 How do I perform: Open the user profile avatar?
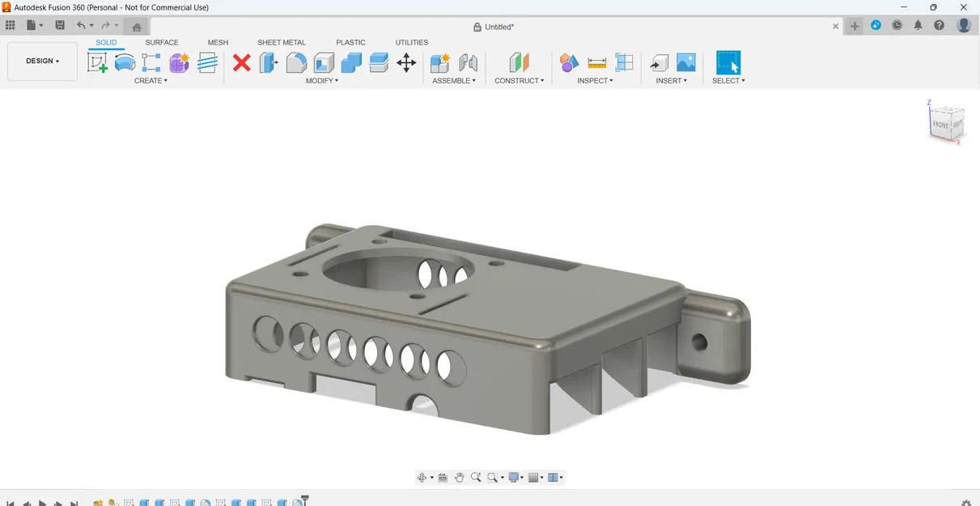point(964,26)
